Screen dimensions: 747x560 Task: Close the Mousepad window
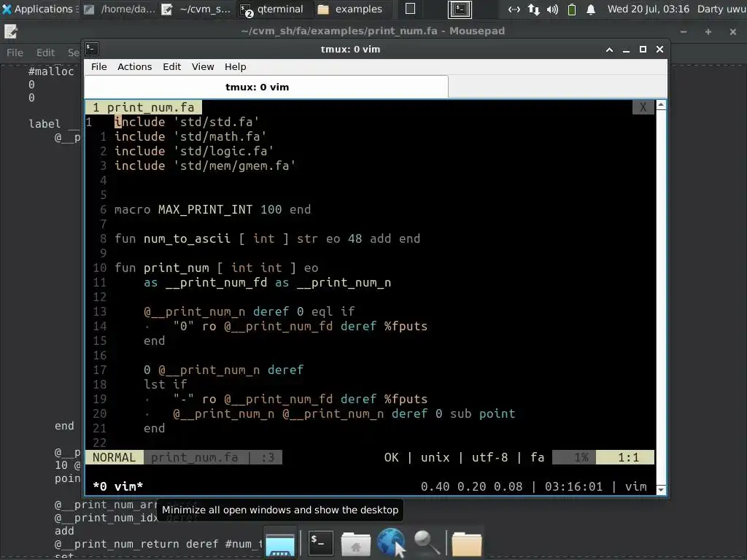point(733,31)
